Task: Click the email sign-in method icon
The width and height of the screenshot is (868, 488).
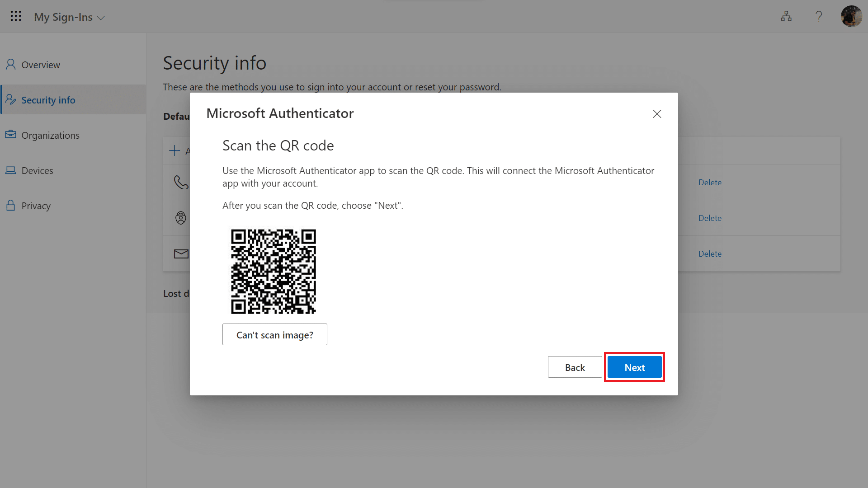Action: (x=181, y=253)
